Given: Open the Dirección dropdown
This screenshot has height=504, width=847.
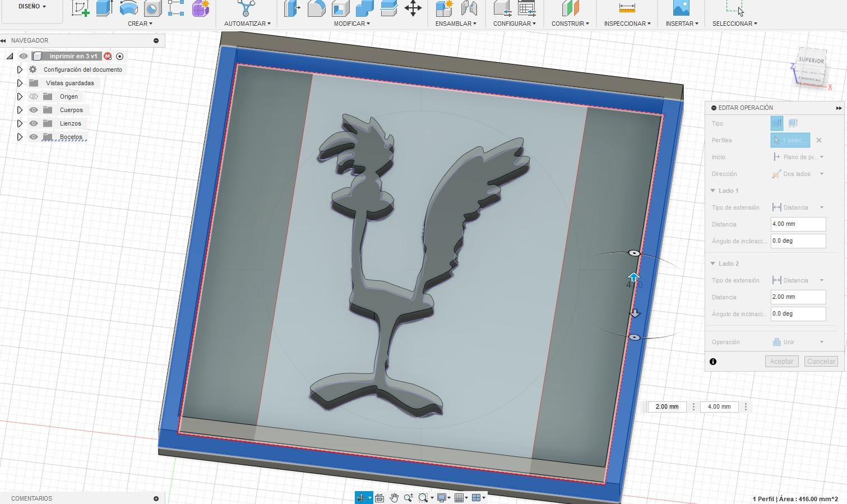Looking at the screenshot, I should (798, 174).
